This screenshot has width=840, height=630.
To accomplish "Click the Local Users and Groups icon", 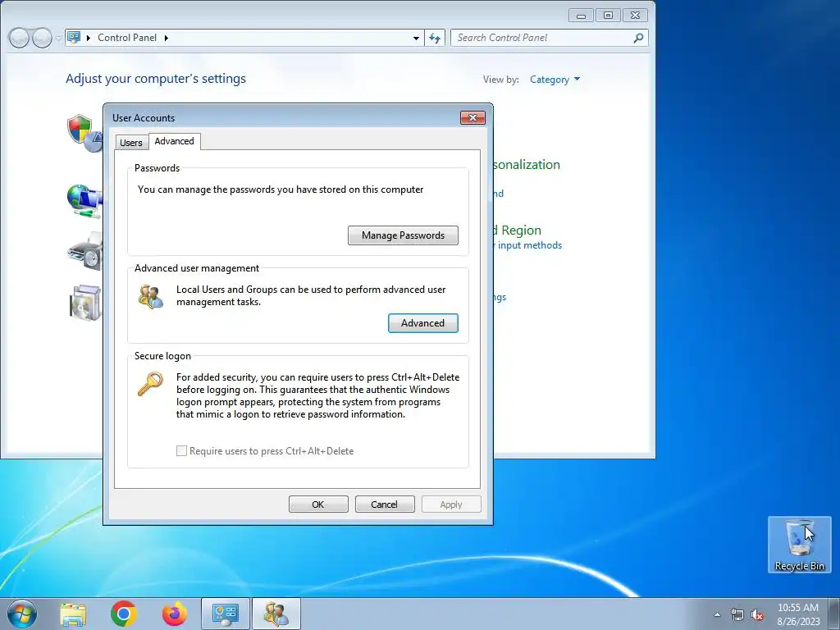I will coord(151,296).
